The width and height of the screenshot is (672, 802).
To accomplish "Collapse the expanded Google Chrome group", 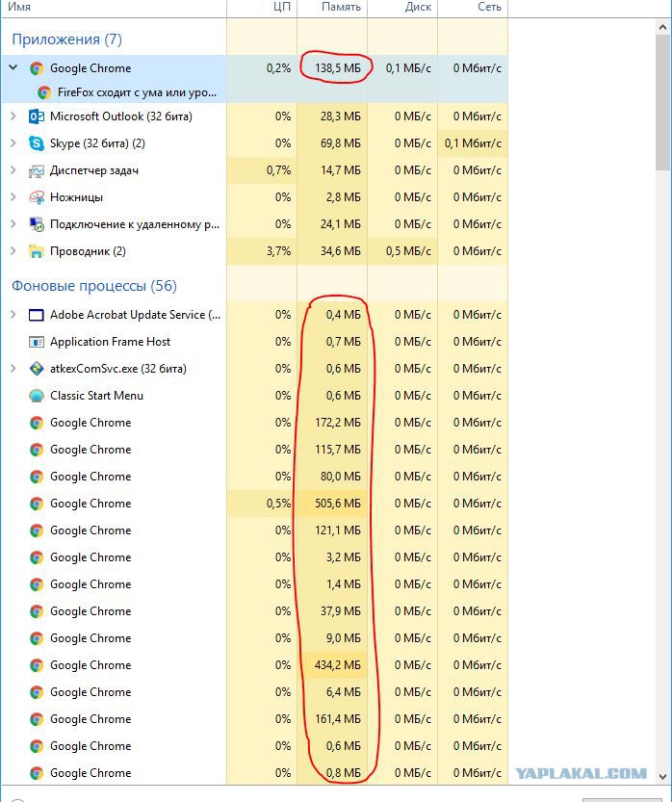I will tap(13, 67).
